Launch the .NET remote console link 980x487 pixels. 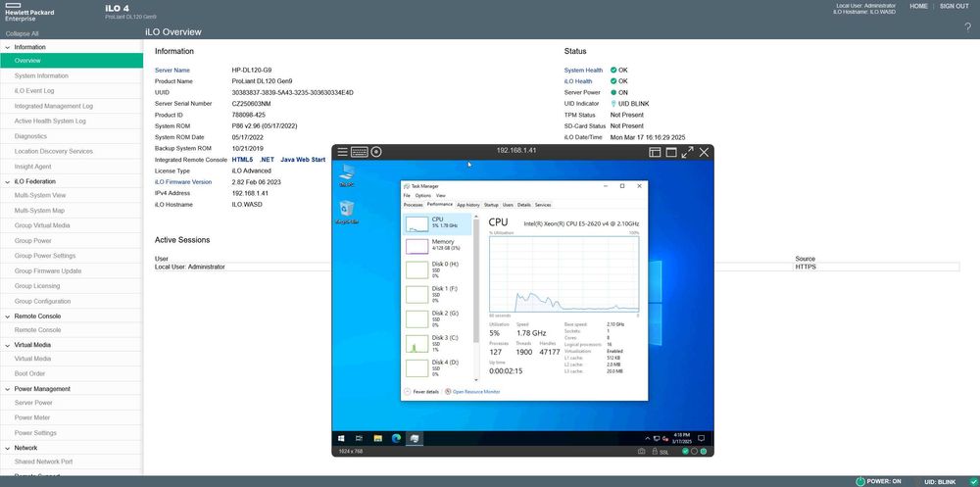pyautogui.click(x=267, y=160)
